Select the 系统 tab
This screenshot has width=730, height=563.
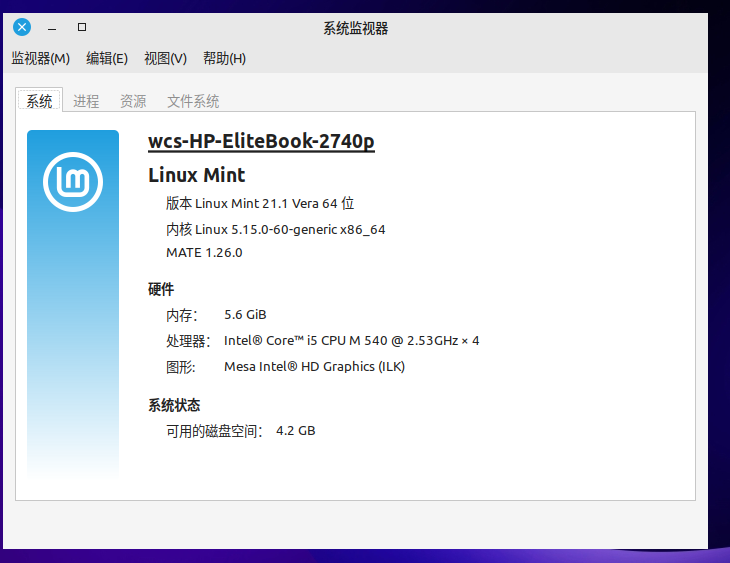point(39,101)
